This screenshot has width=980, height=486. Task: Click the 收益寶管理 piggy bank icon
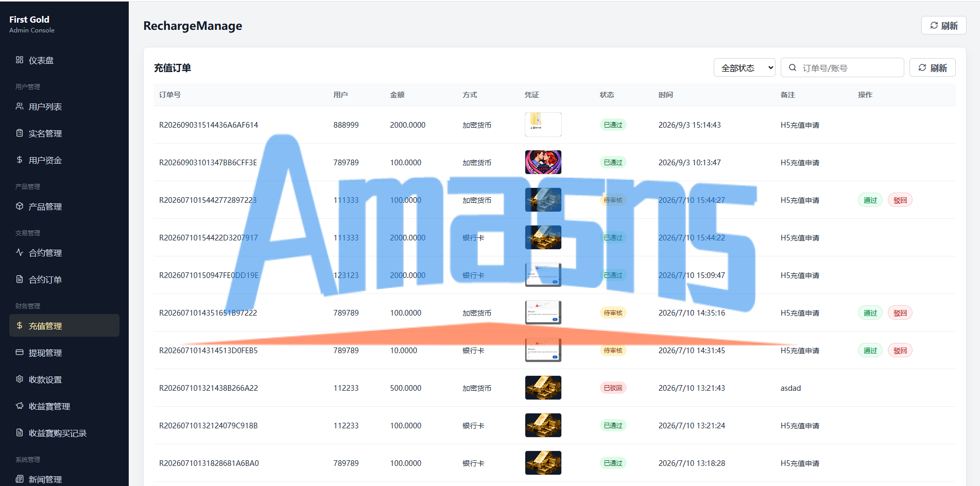[x=20, y=406]
